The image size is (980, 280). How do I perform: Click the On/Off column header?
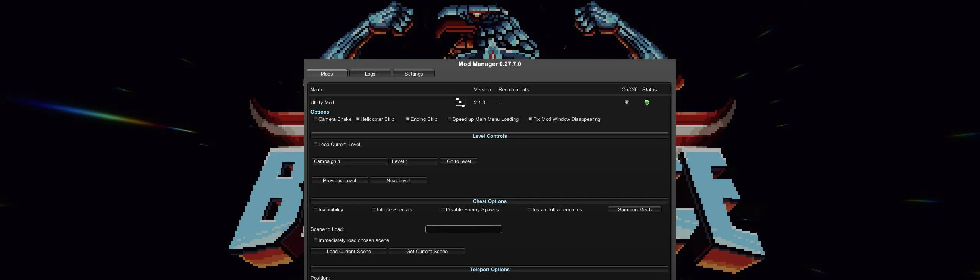[x=629, y=89]
